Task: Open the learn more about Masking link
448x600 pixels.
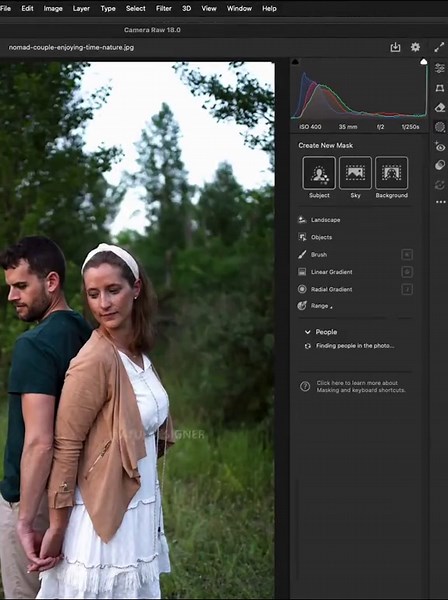Action: [360, 386]
